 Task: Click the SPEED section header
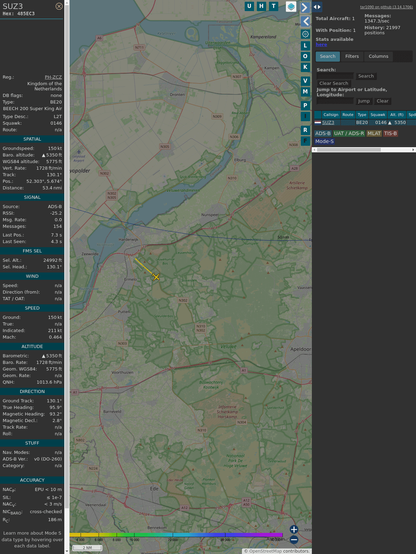[32, 308]
